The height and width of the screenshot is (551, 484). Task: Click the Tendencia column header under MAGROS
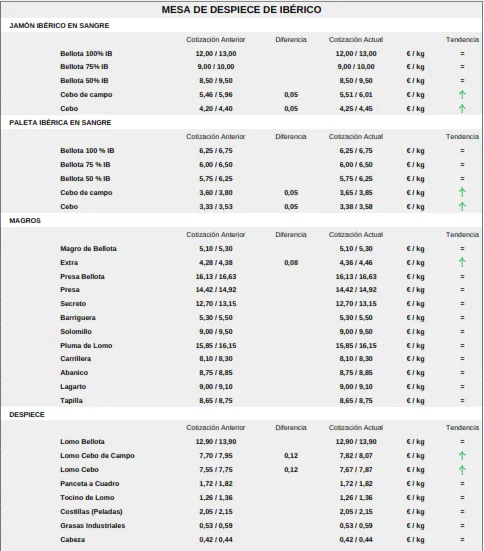(462, 234)
